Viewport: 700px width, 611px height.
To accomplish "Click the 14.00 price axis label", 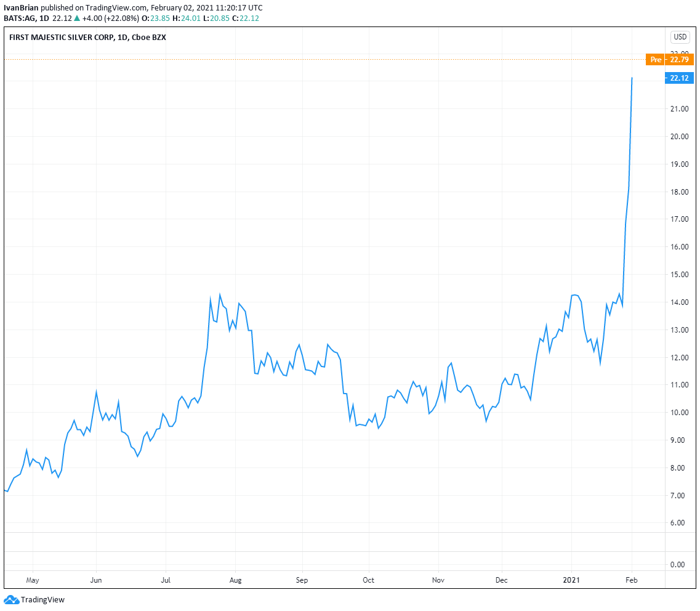I will pyautogui.click(x=680, y=302).
